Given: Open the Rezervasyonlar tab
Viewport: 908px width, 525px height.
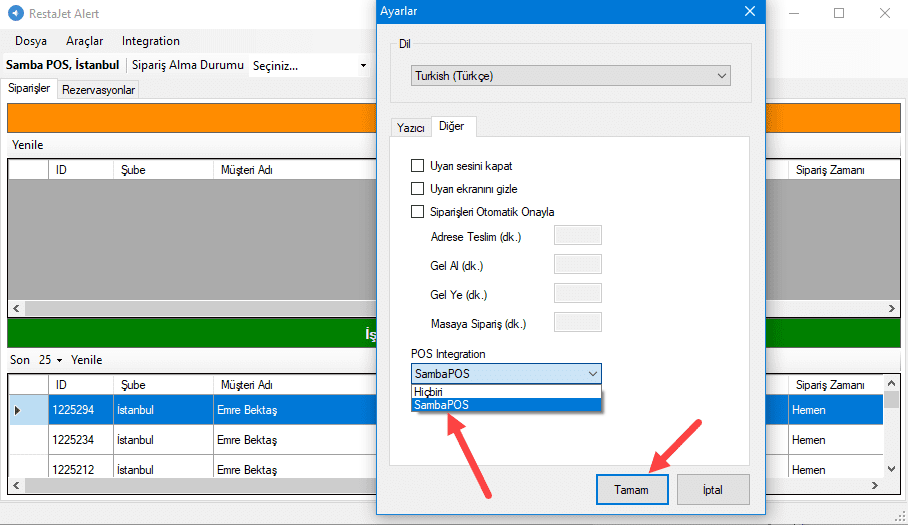Looking at the screenshot, I should (98, 90).
